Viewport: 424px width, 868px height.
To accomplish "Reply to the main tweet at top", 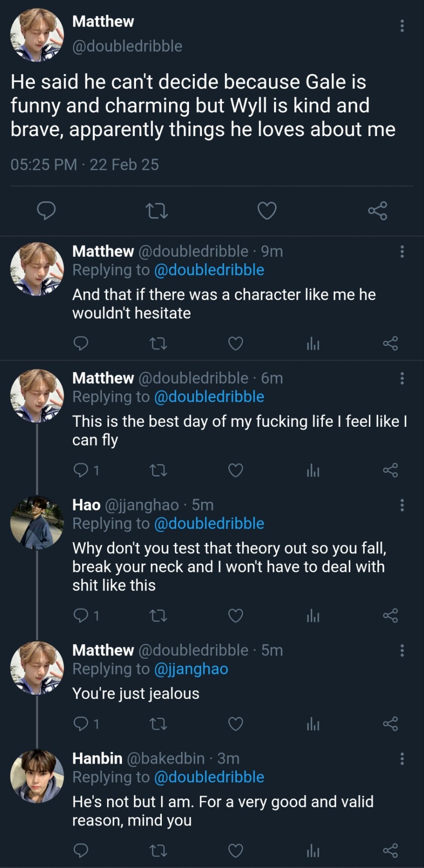I will (46, 211).
